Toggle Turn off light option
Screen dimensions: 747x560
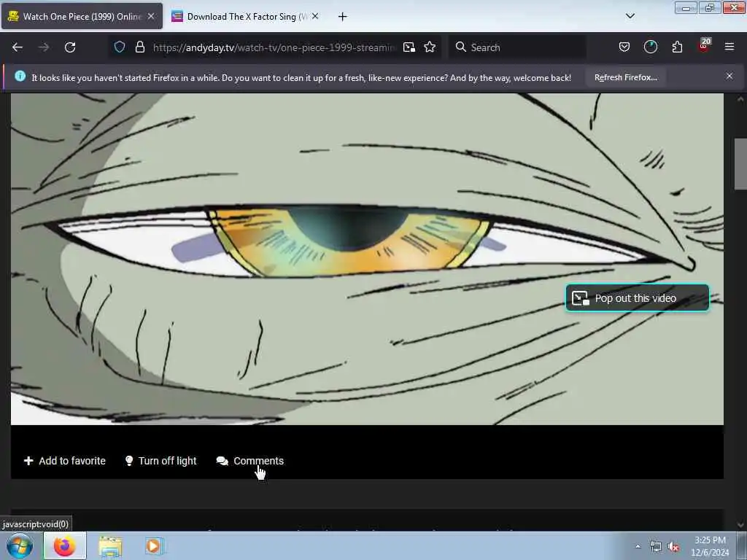tap(160, 461)
